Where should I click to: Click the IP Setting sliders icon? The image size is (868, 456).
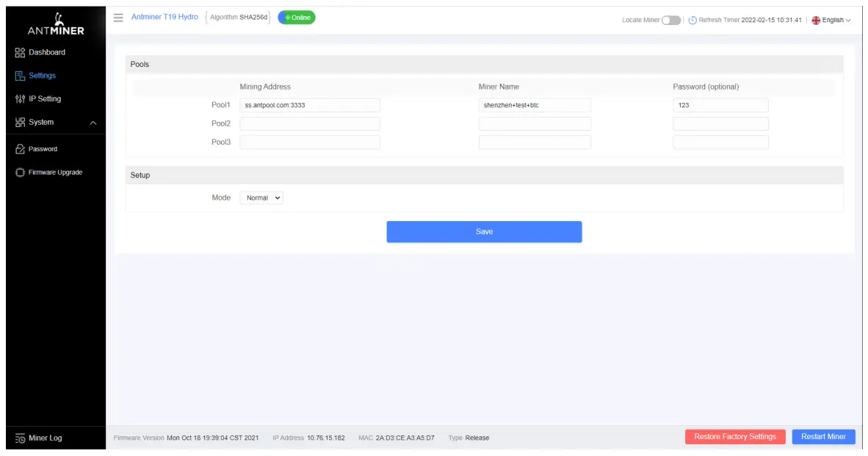[20, 99]
